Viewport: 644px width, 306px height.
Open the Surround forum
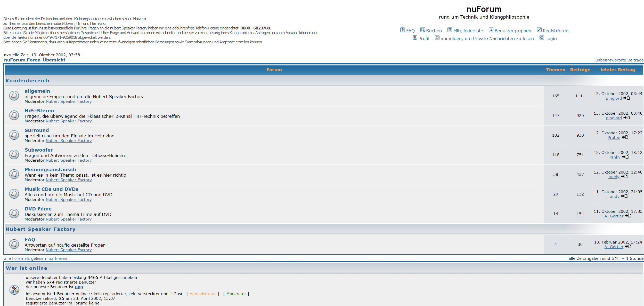pos(37,130)
